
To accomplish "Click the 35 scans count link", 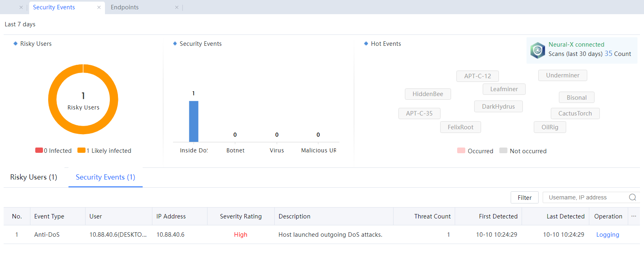I will [x=608, y=54].
